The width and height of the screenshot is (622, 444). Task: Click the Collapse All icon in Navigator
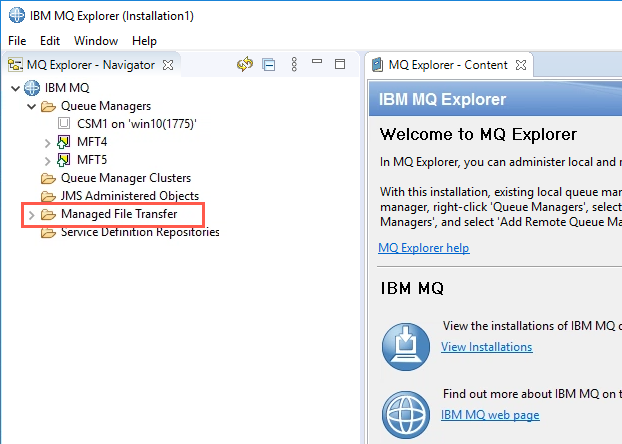click(269, 64)
